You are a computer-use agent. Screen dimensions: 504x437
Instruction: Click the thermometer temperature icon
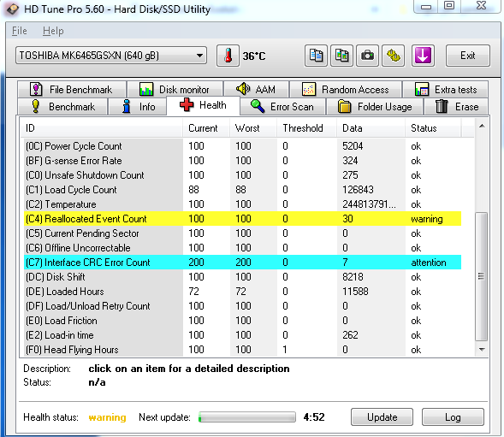point(228,56)
